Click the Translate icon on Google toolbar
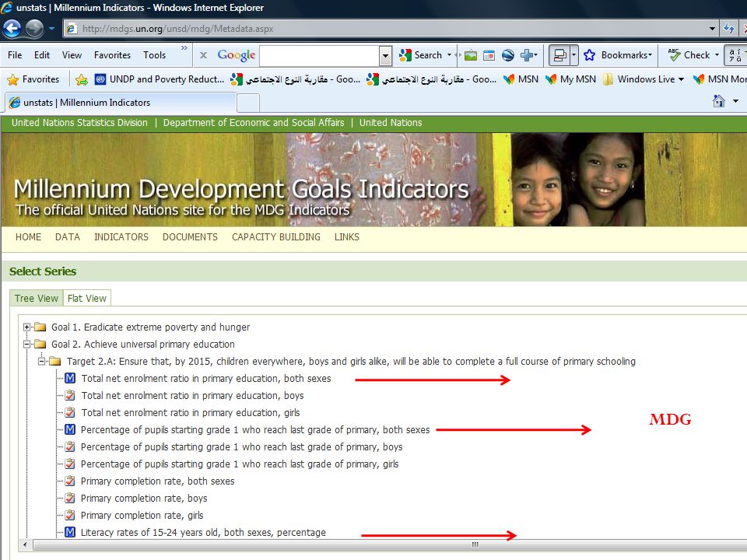 [735, 55]
